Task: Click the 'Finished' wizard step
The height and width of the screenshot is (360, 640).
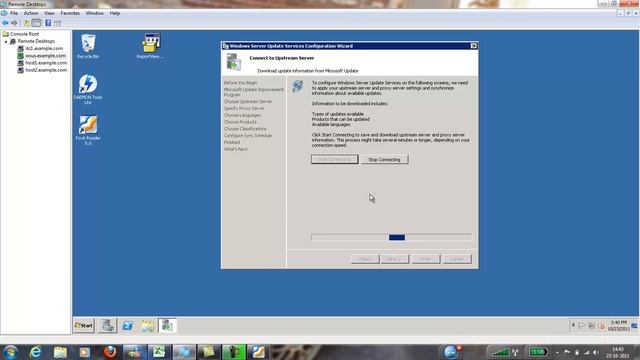Action: click(232, 142)
